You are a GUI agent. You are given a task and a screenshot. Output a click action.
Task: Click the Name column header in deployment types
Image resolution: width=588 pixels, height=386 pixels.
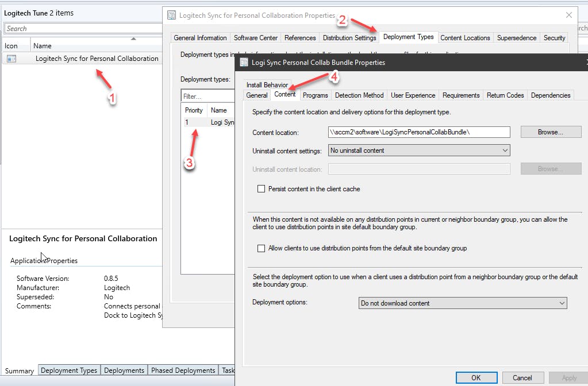[x=221, y=110]
